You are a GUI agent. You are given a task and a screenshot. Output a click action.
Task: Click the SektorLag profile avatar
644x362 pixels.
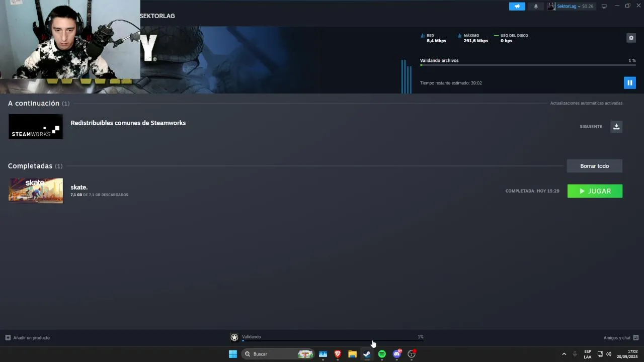tap(551, 6)
